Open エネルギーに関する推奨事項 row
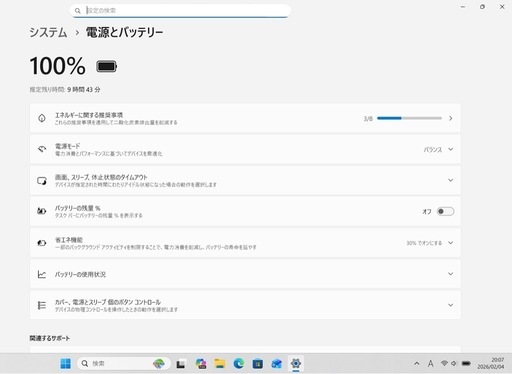This screenshot has width=512, height=374. [x=245, y=118]
